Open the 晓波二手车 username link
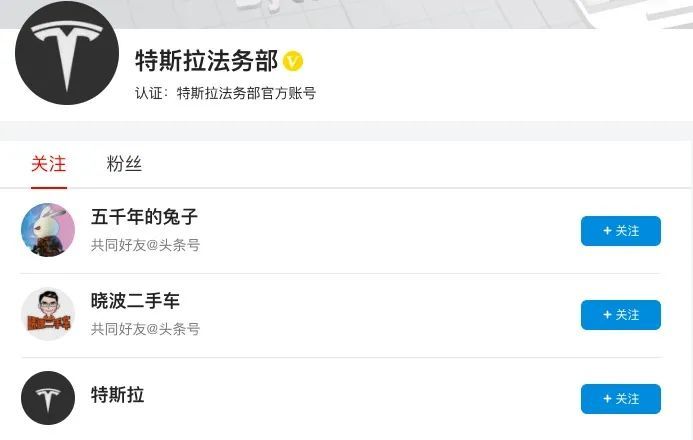 tap(135, 301)
